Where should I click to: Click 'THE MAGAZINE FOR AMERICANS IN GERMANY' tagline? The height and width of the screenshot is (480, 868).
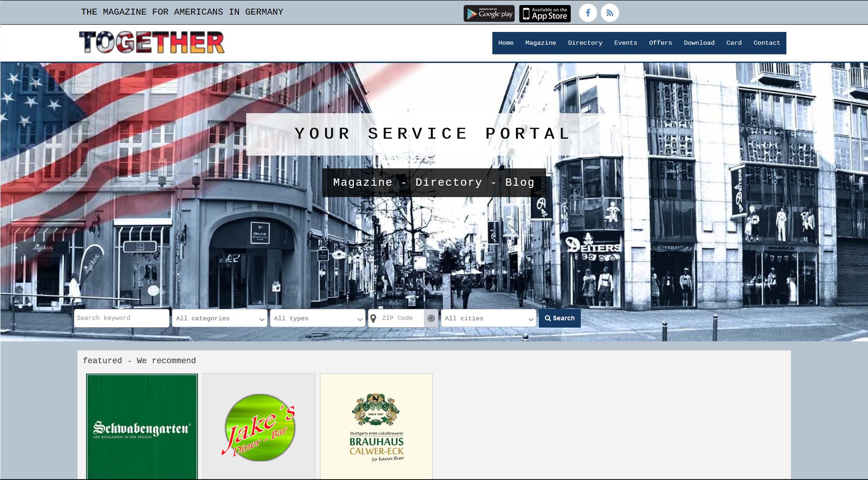(x=182, y=12)
